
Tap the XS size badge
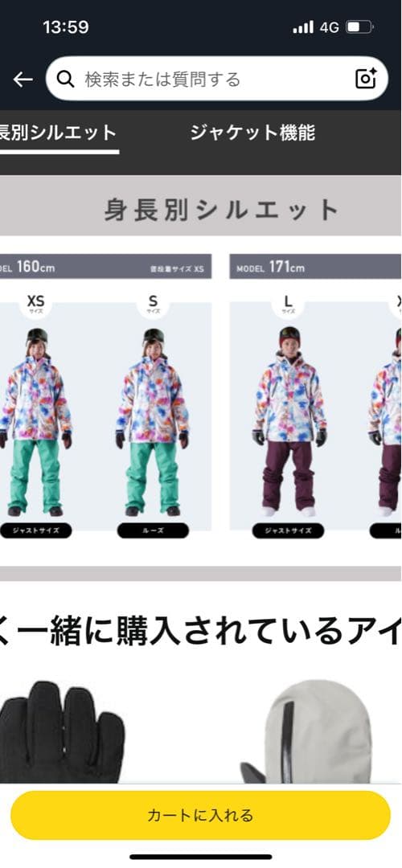click(35, 304)
